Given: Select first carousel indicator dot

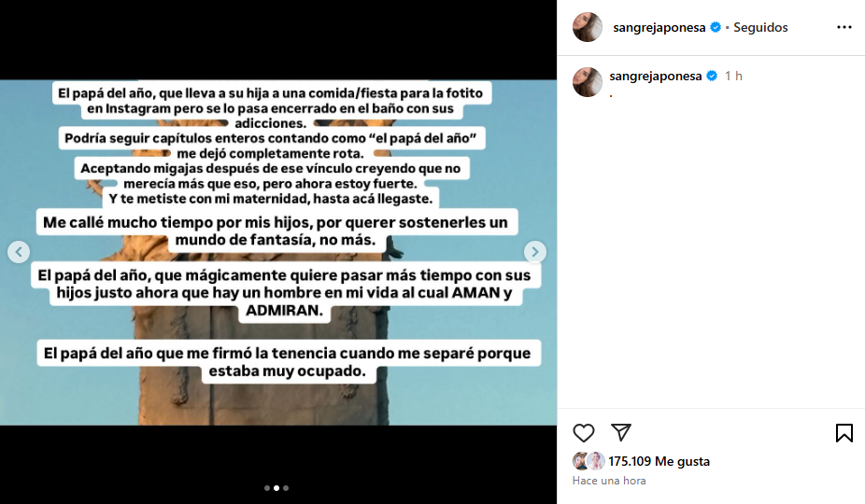Looking at the screenshot, I should [x=267, y=488].
